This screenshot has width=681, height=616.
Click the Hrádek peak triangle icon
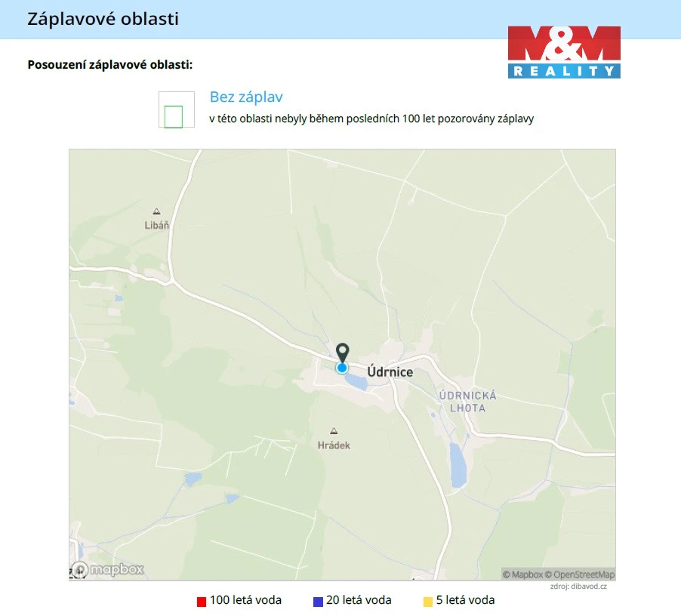pos(334,431)
